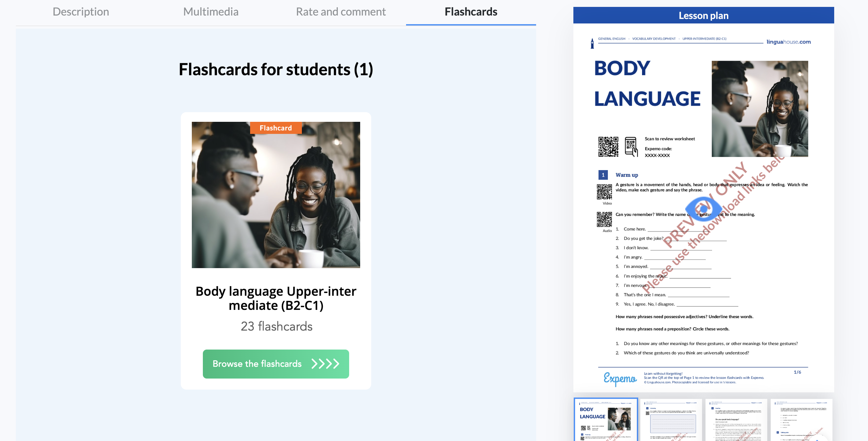Image resolution: width=868 pixels, height=441 pixels.
Task: Click the Expemo logo at page bottom
Action: coord(620,379)
